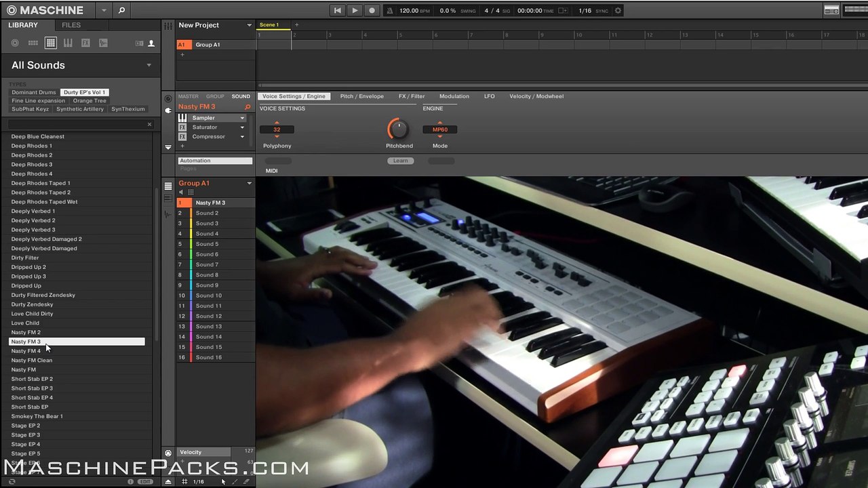Select the Dominant Drums type tag
The image size is (868, 488).
point(34,92)
